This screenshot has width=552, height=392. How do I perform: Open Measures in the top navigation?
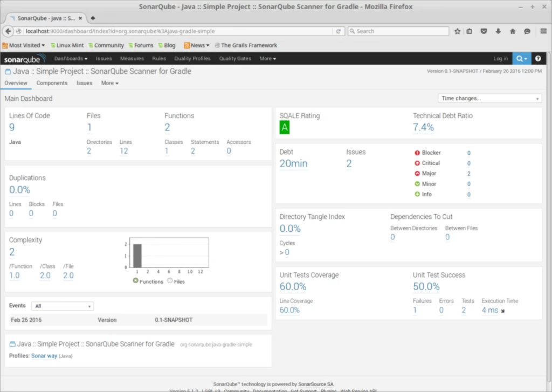point(132,58)
